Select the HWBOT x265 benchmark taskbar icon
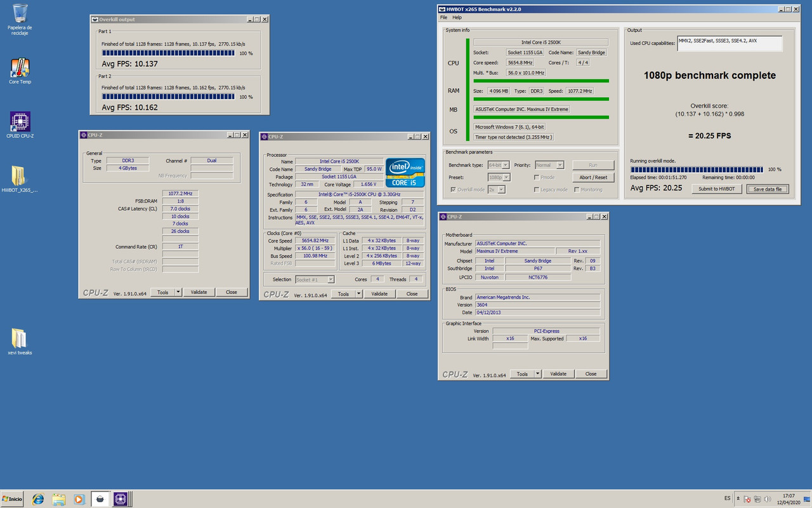Screen dimensions: 812x508 [100, 499]
